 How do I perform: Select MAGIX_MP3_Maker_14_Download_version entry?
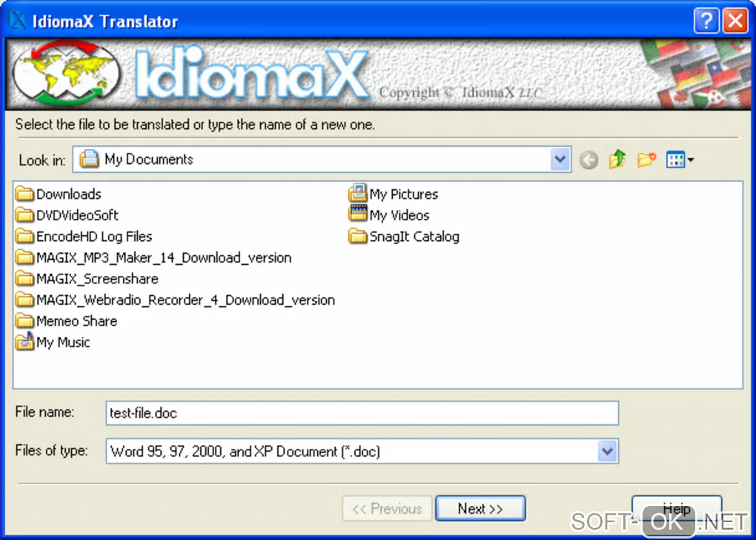(164, 258)
